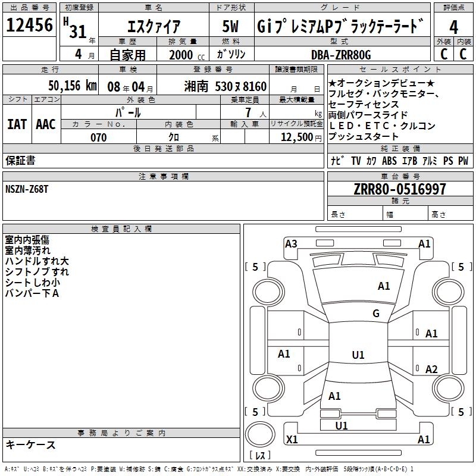Select the G windshield marker on the diagram

click(x=375, y=314)
